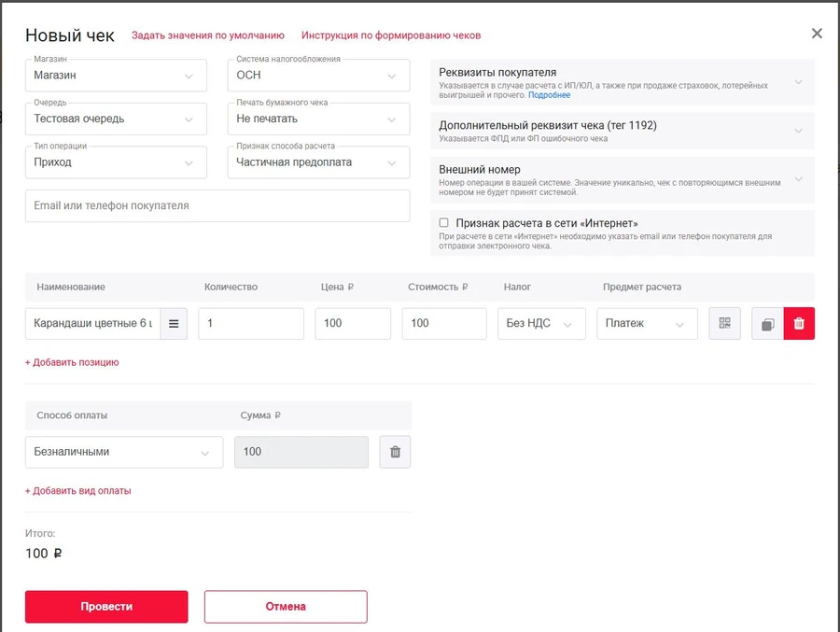Click the QR code icon in item row

(724, 324)
